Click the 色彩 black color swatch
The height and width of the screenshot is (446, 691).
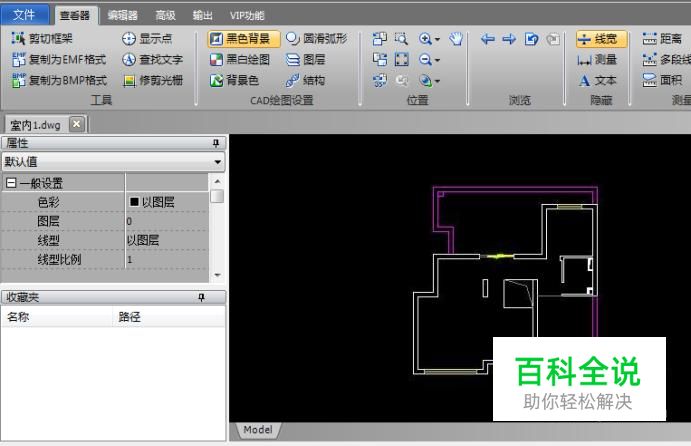[134, 202]
